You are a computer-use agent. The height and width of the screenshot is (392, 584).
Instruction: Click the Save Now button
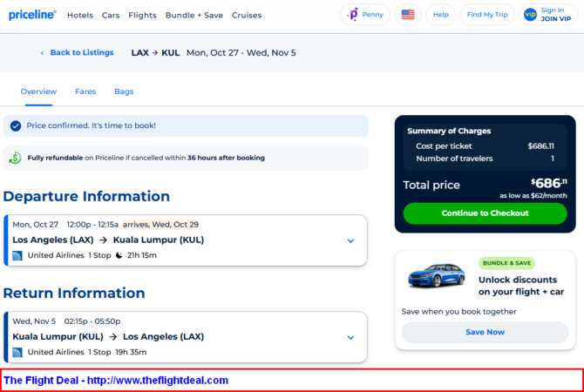point(485,332)
